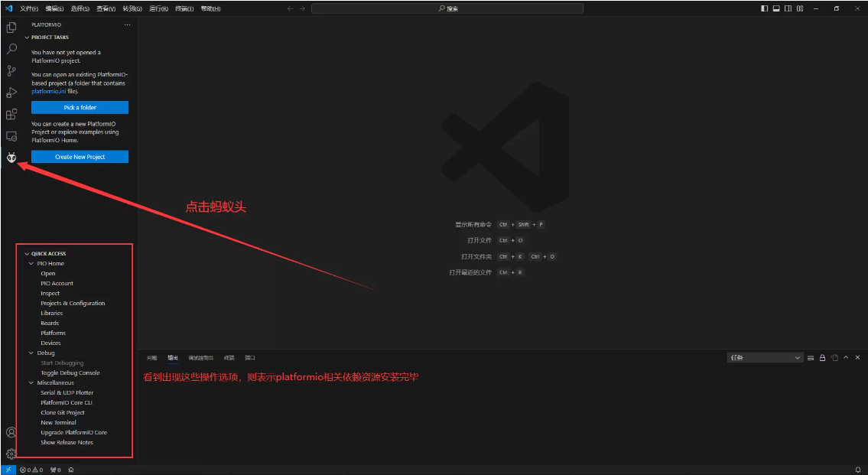The height and width of the screenshot is (475, 868).
Task: Switch to the 终端 panel tab
Action: (229, 358)
